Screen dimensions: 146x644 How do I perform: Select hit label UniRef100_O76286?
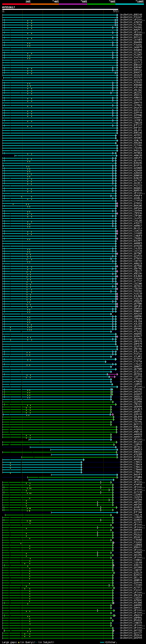131,389
